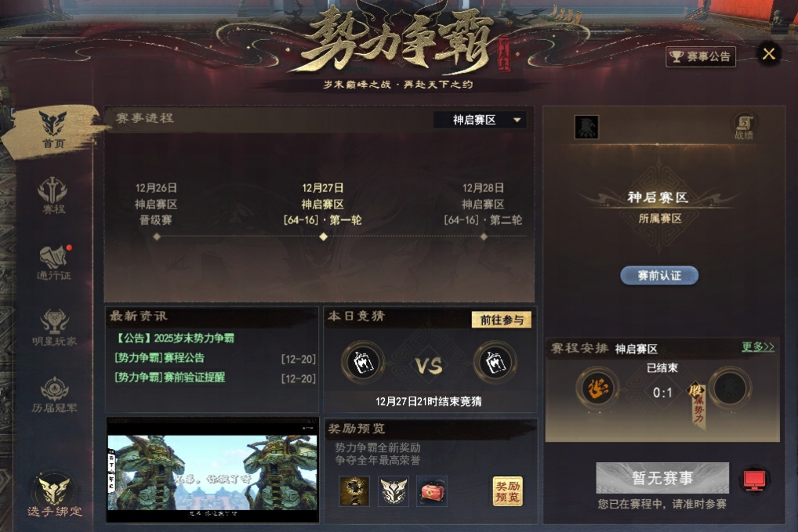Screen dimensions: 798x532
Task: Open the 历届冠军 past champions icon
Action: click(x=54, y=395)
